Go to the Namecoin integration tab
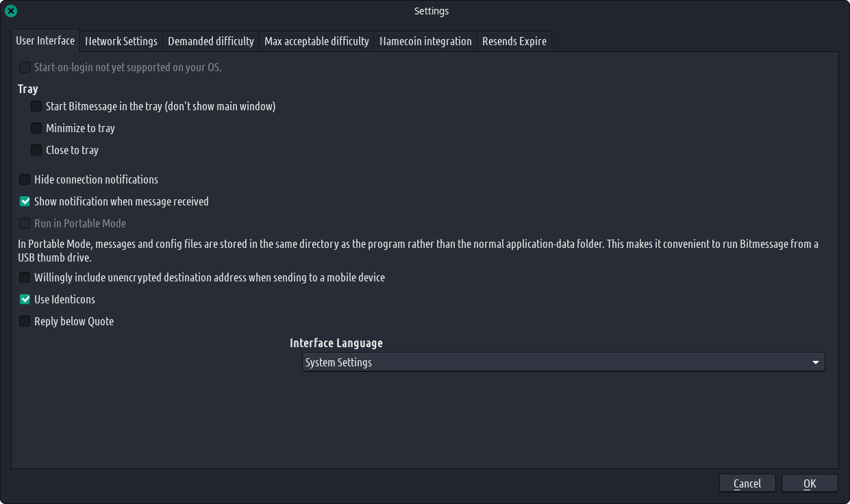Viewport: 850px width, 504px height. point(425,41)
